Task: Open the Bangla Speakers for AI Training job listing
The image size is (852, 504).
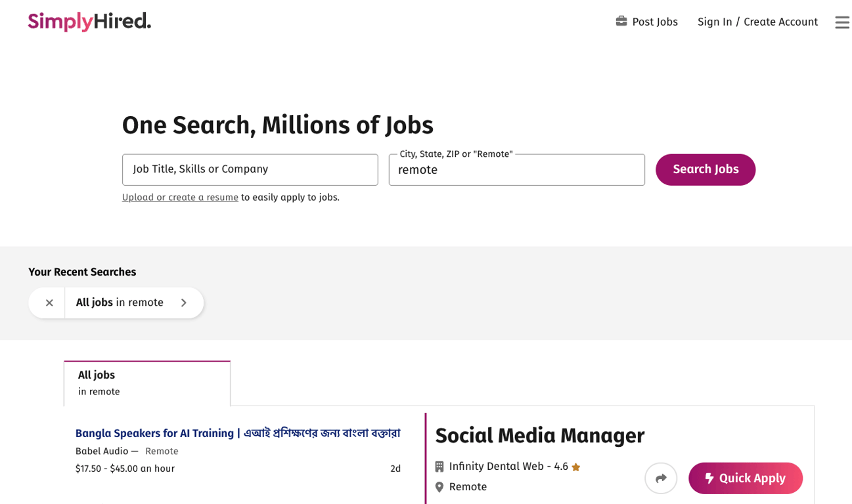Action: point(238,433)
